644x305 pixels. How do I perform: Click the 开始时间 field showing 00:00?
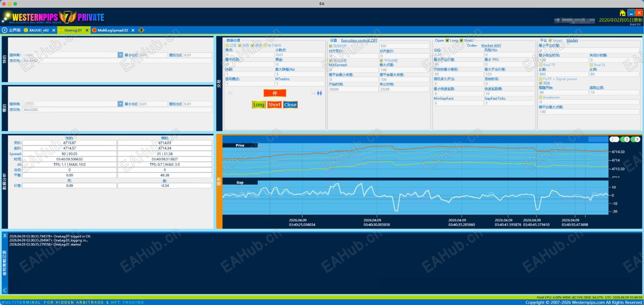353,90
